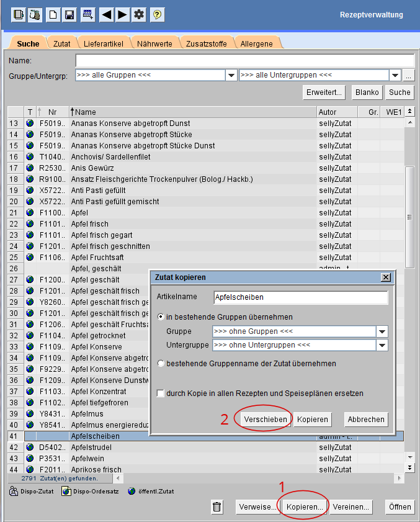Click the left arrow back icon
Viewport: 420px width, 522px height.
pos(106,14)
